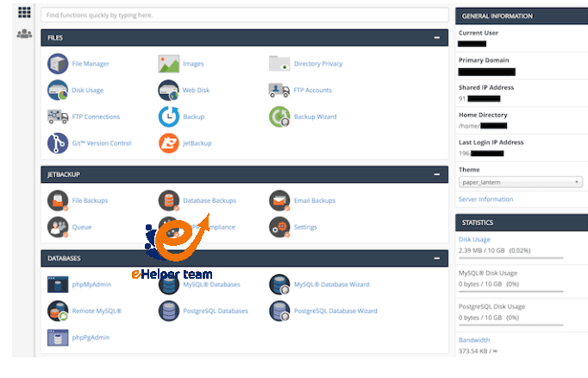
Task: Collapse the Files section
Action: click(x=436, y=37)
